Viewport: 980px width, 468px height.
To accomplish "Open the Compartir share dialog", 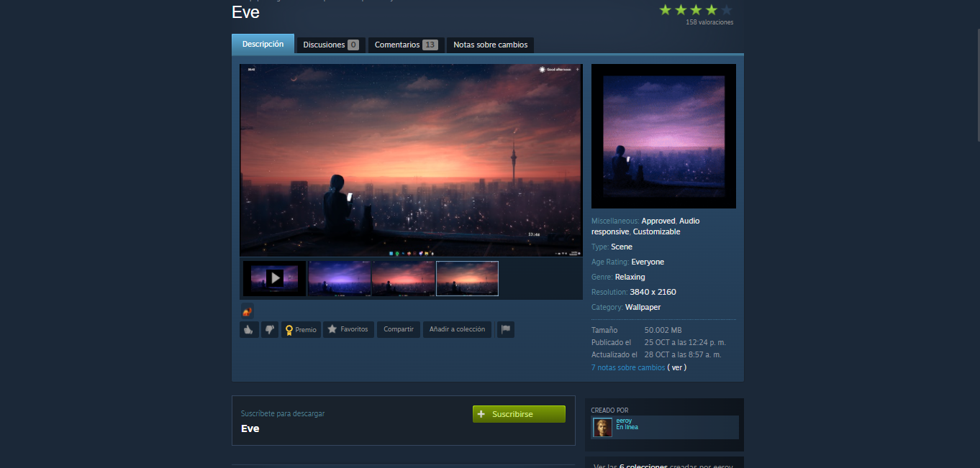I will 399,329.
